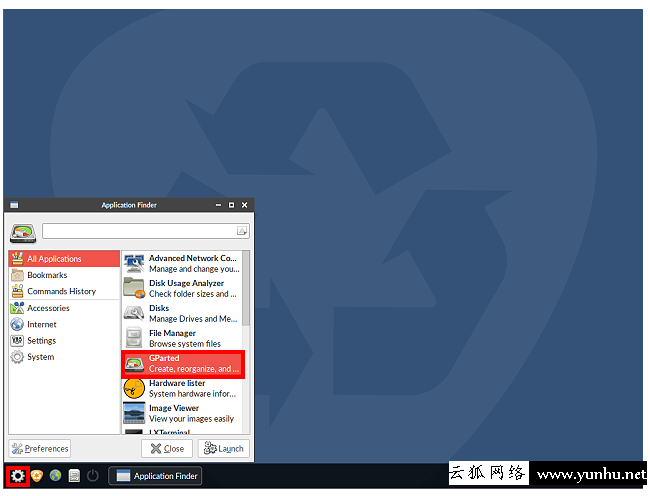Click the Hardware lister icon

[134, 389]
